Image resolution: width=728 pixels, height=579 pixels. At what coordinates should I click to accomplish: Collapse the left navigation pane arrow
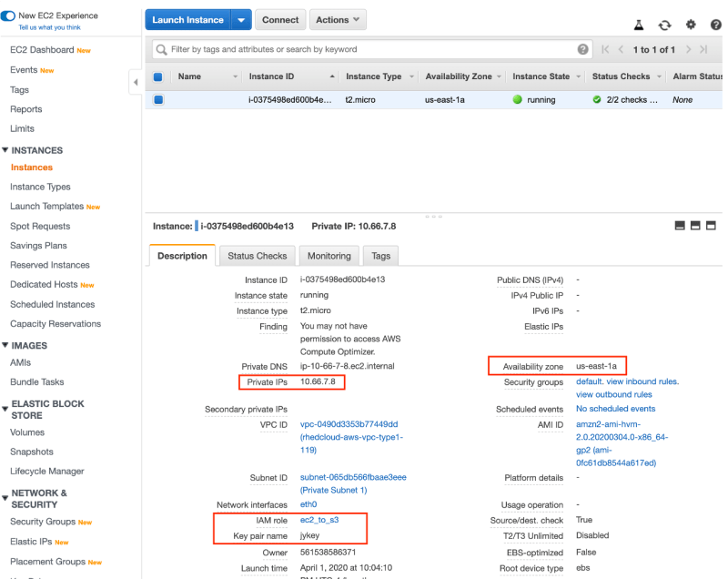135,82
